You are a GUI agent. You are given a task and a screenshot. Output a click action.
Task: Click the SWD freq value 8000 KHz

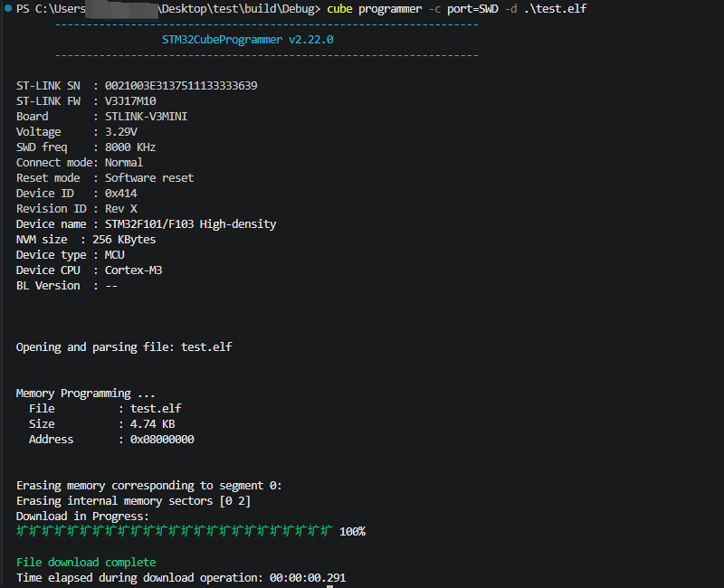130,147
